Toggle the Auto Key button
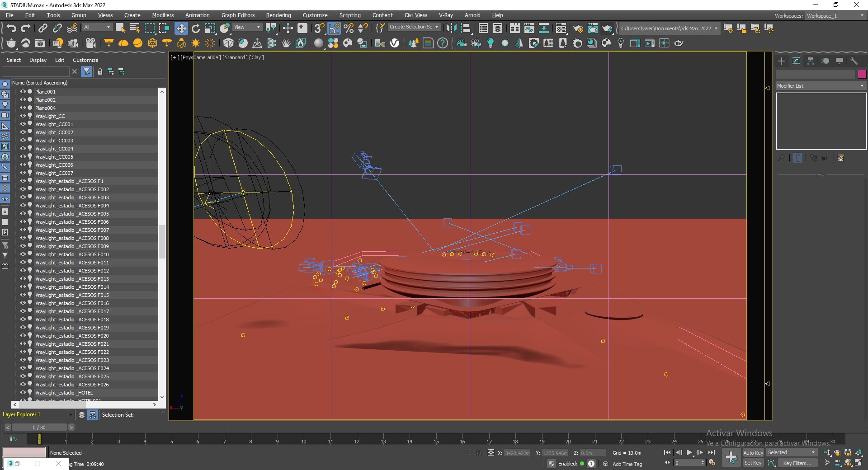 click(x=753, y=452)
